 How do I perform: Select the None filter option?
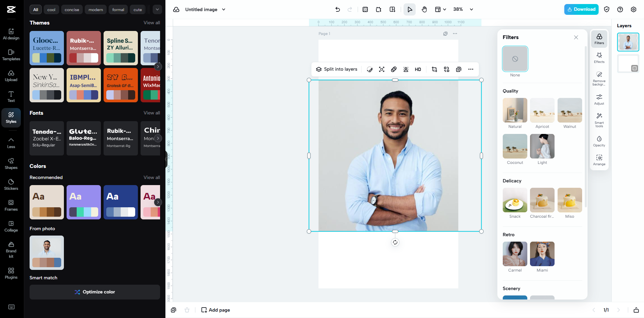coord(515,59)
